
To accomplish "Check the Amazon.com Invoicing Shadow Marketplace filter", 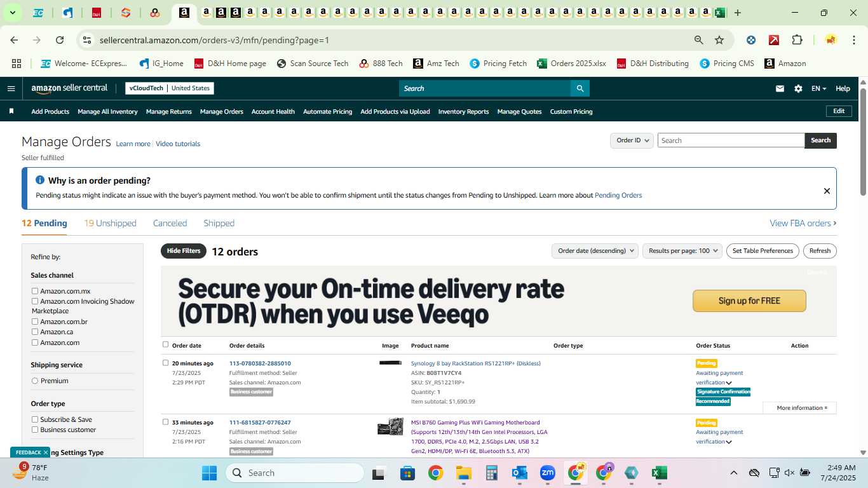I will (35, 301).
